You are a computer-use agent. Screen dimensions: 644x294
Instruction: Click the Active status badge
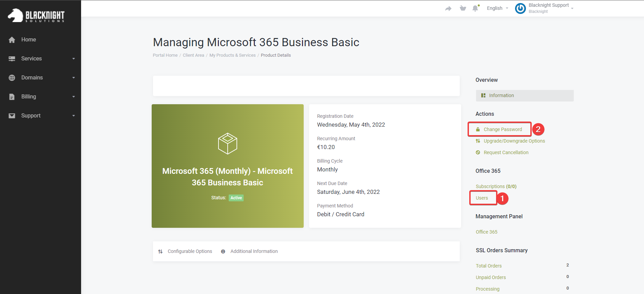pyautogui.click(x=236, y=198)
